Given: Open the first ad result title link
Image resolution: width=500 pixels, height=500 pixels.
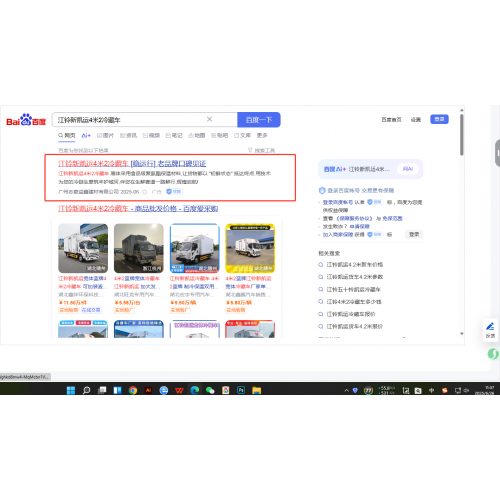Looking at the screenshot, I should point(132,164).
